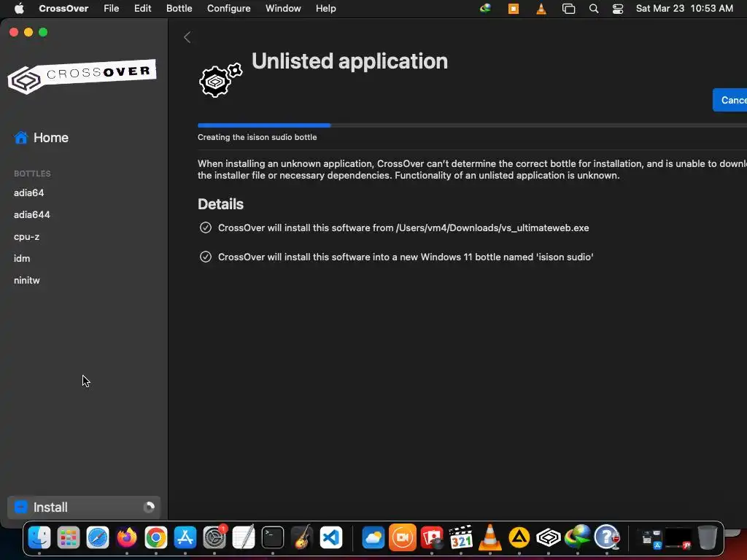Open the weather cloud app in Dock

coord(373,538)
